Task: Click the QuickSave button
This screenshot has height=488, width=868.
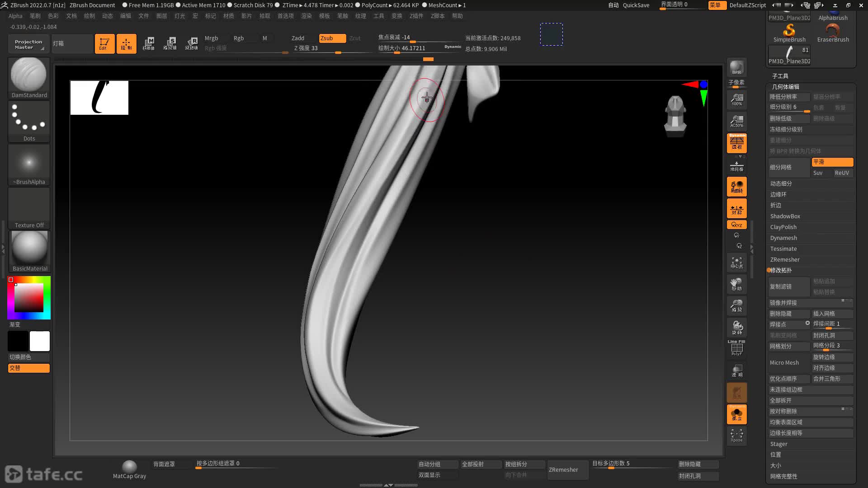Action: coord(636,5)
